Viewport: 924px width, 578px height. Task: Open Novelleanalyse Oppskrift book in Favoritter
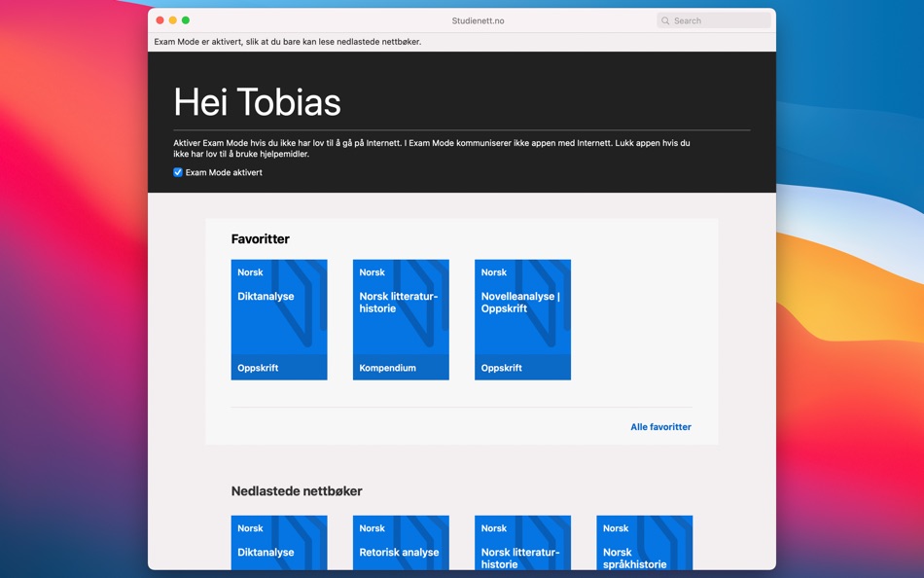[522, 320]
